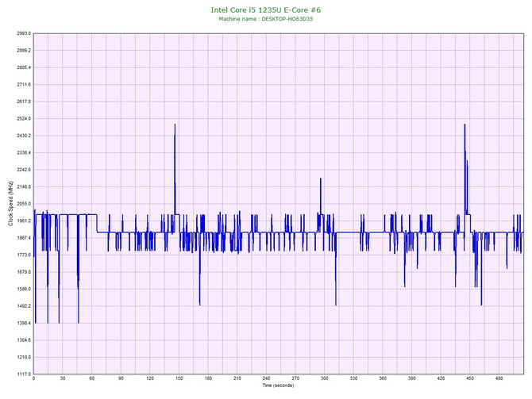
Task: Click the 2336.4 y-axis value
Action: point(24,153)
